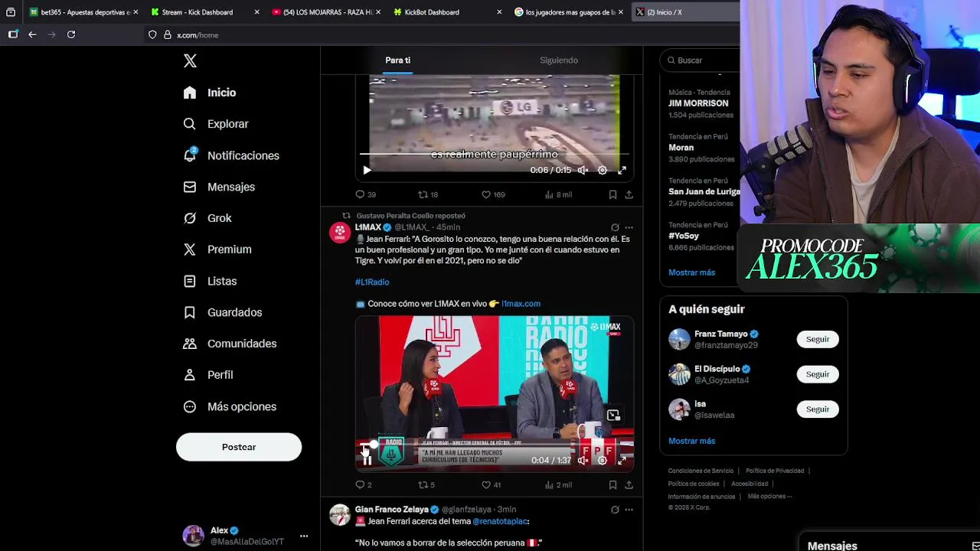Image resolution: width=980 pixels, height=551 pixels.
Task: Open Listas in the sidebar
Action: click(211, 281)
